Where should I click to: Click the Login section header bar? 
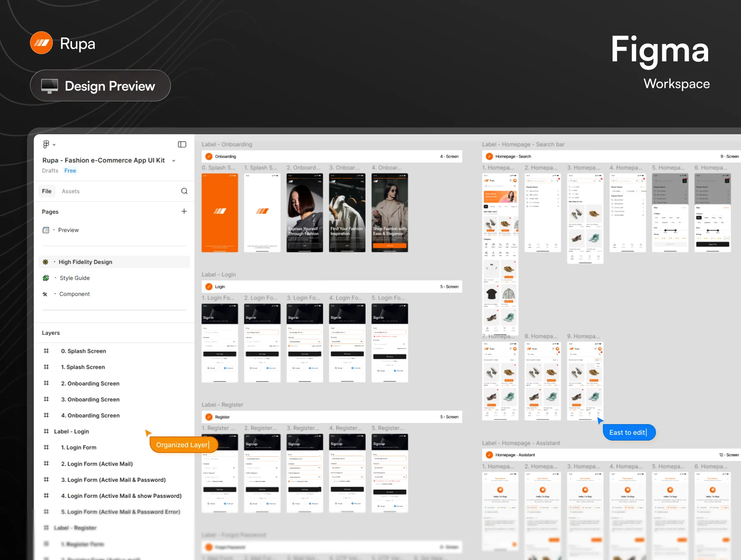[332, 287]
